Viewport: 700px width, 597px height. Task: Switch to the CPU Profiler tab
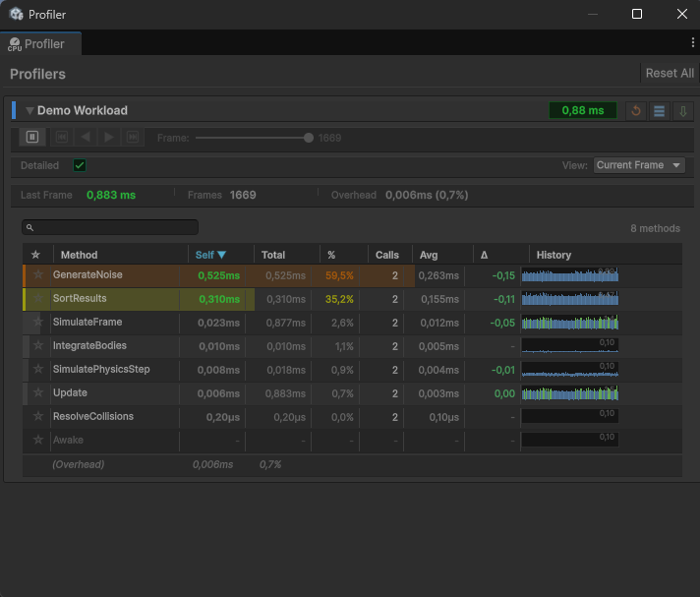tap(40, 43)
